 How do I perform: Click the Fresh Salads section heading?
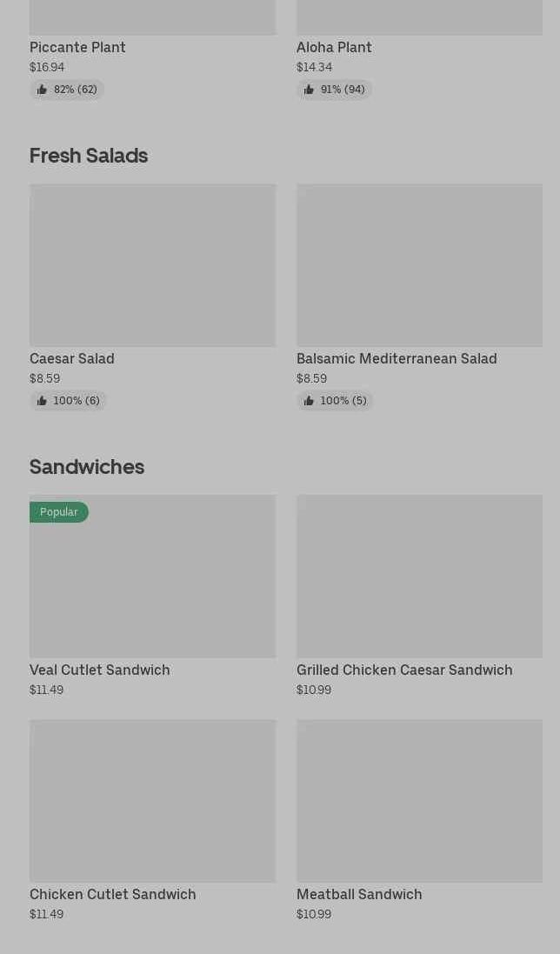click(89, 156)
